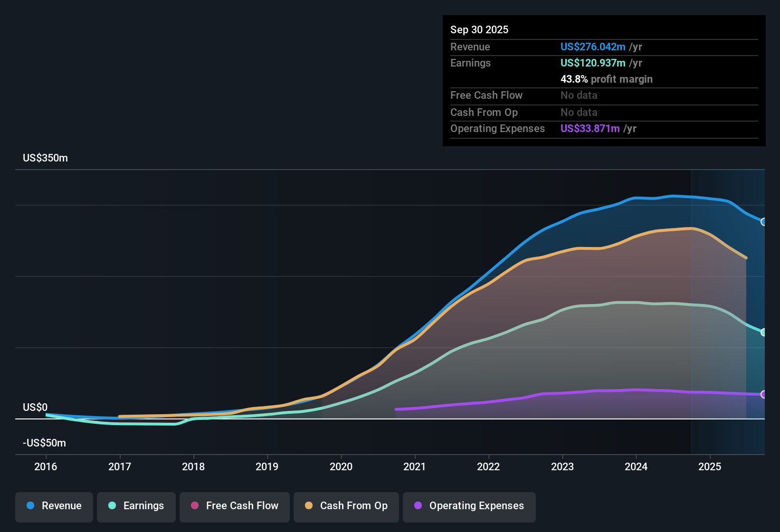The width and height of the screenshot is (780, 532).
Task: Expand the Free Cash Flow tooltip row
Action: click(x=486, y=95)
